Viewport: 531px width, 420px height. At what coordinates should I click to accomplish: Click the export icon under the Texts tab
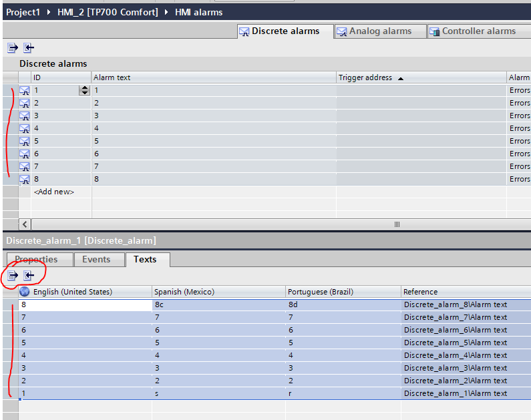click(x=13, y=276)
